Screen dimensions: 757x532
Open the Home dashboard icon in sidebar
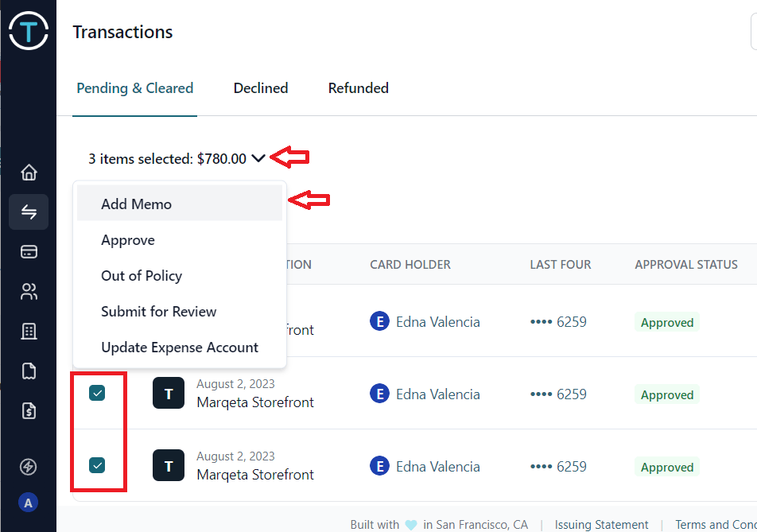(29, 172)
